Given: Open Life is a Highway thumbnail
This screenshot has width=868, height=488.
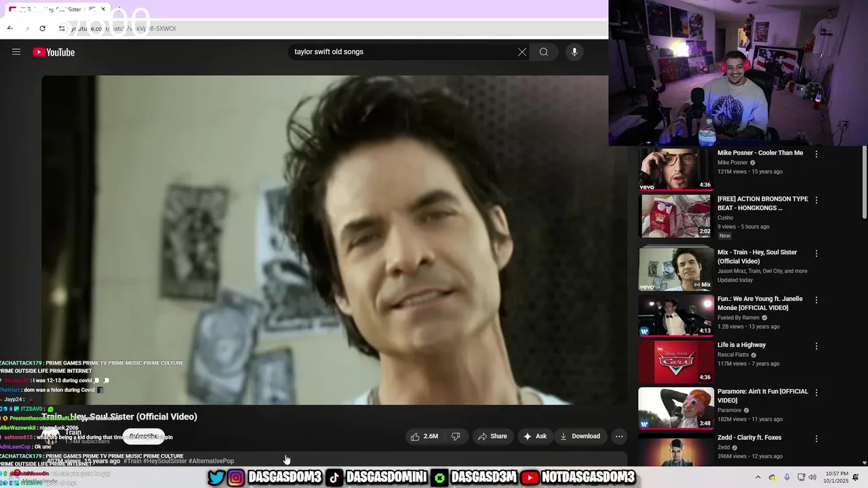Looking at the screenshot, I should coord(676,362).
